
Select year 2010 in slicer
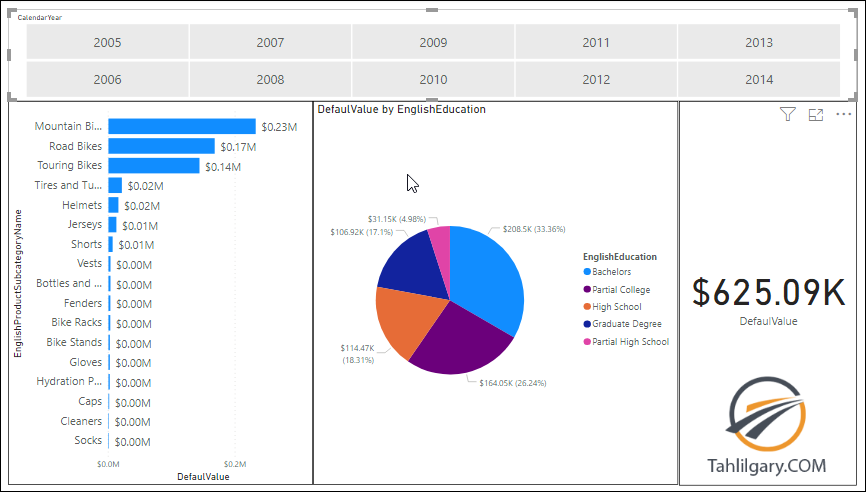(433, 80)
